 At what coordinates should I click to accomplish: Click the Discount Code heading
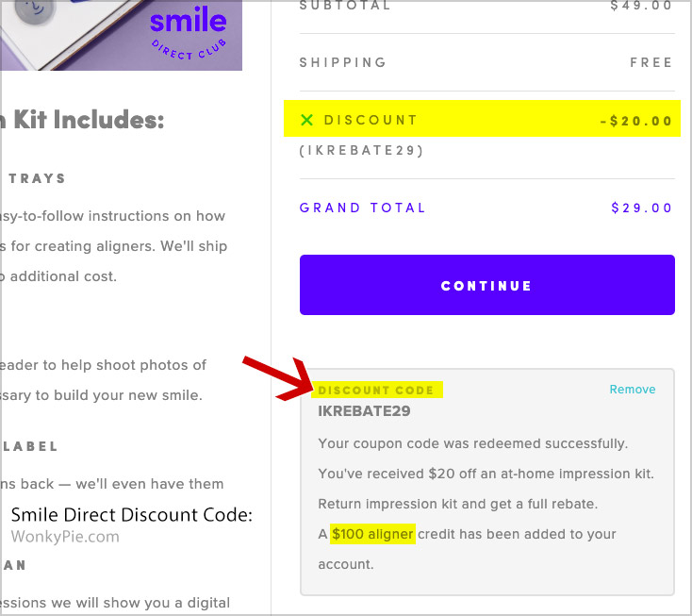coord(376,390)
